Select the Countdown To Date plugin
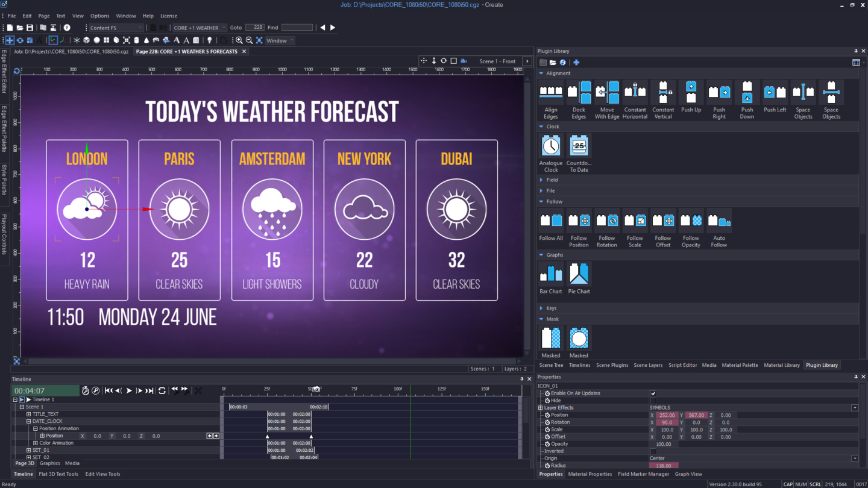 pyautogui.click(x=579, y=145)
